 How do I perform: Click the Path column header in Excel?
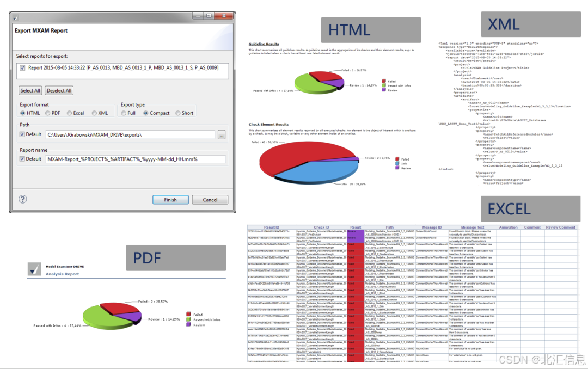coord(390,227)
